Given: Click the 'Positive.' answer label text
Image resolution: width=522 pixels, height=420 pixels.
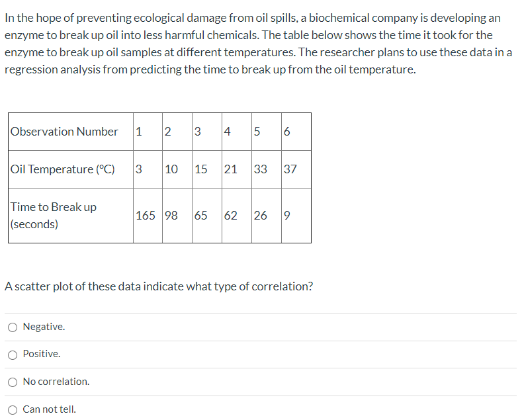Looking at the screenshot, I should [42, 355].
